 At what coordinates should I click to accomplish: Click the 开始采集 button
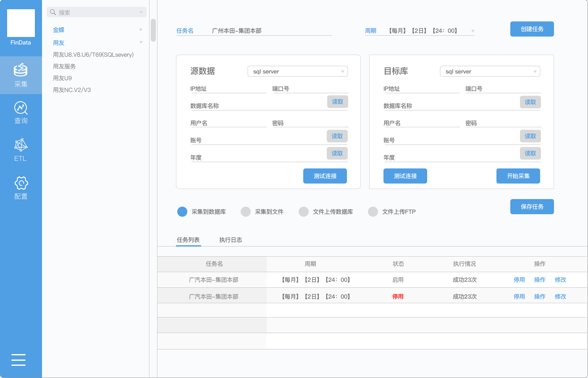coord(518,176)
